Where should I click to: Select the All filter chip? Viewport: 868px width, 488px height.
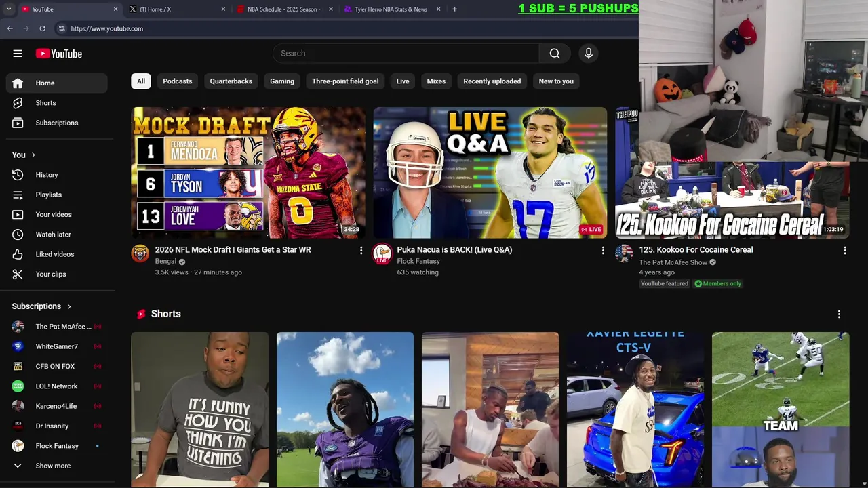click(x=141, y=81)
